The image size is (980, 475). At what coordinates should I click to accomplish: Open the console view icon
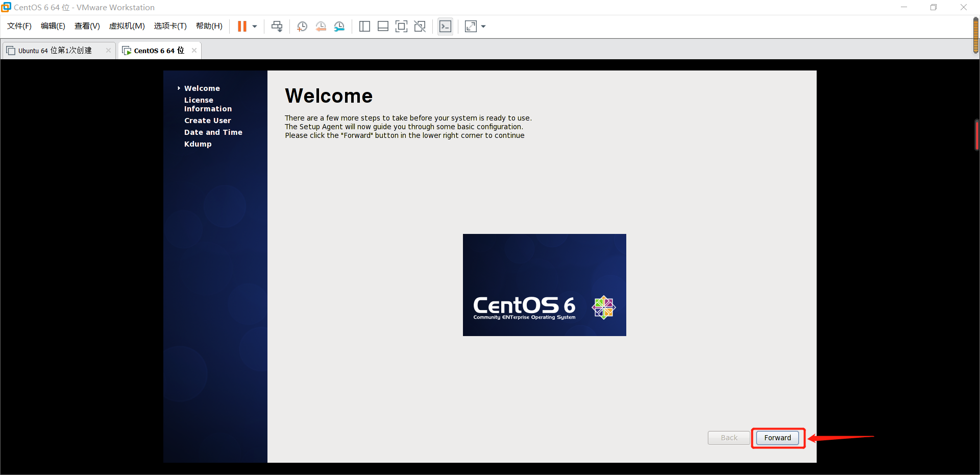pos(446,27)
